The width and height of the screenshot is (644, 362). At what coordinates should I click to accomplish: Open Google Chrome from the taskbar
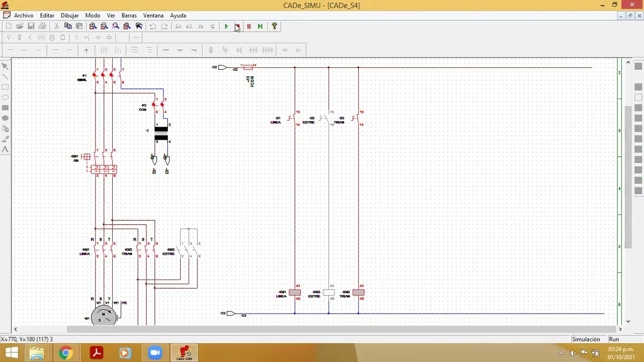(x=66, y=353)
